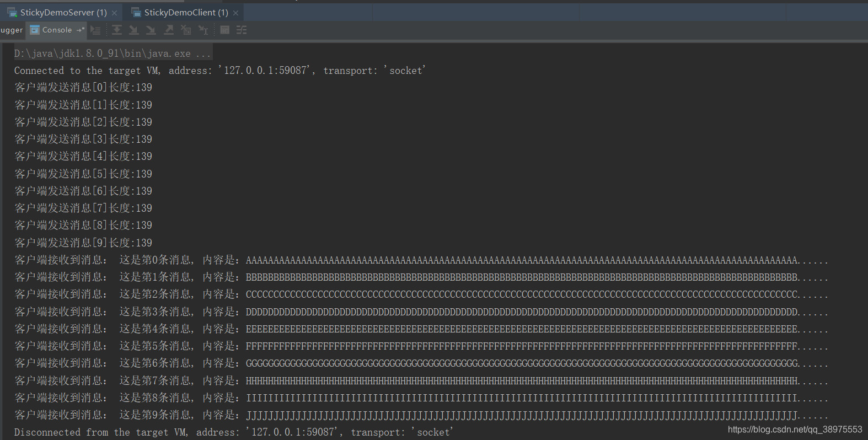Click the received message line '这是第3条消息'
The image size is (868, 440).
tap(421, 312)
